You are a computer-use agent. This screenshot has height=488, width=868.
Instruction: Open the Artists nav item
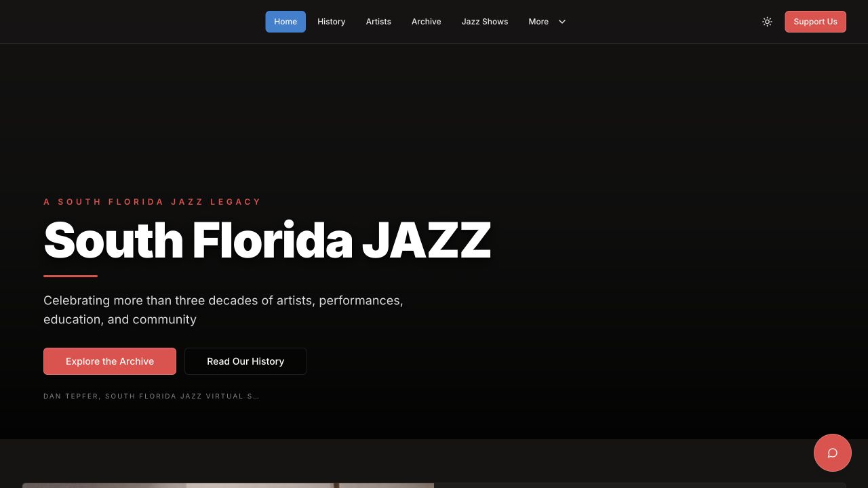coord(378,22)
